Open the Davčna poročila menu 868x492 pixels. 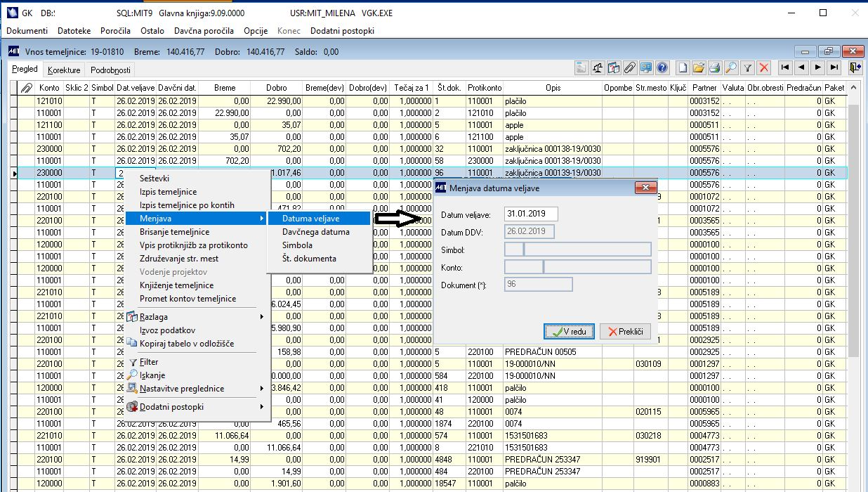[204, 31]
